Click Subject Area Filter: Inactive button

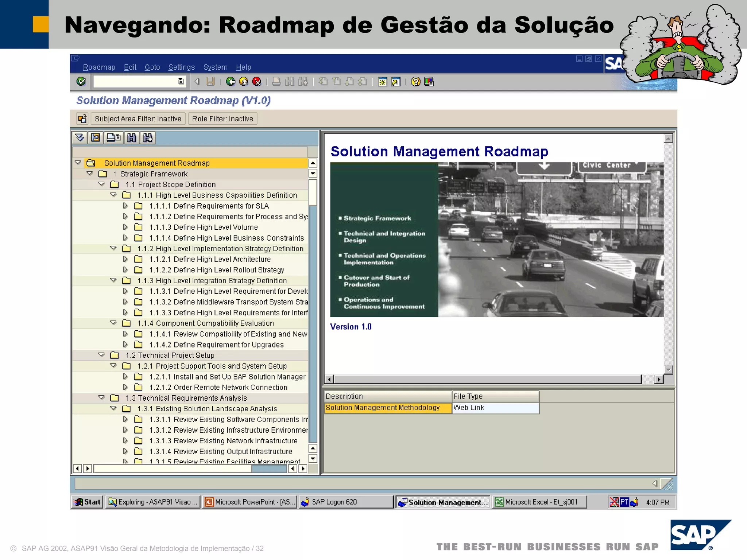[x=138, y=118]
